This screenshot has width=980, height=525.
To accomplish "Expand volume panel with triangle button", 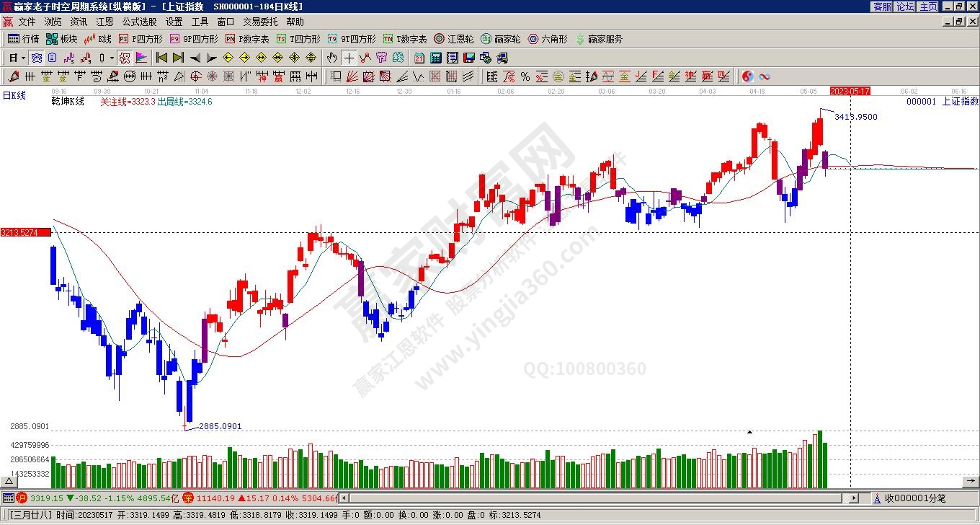I will pos(10,480).
